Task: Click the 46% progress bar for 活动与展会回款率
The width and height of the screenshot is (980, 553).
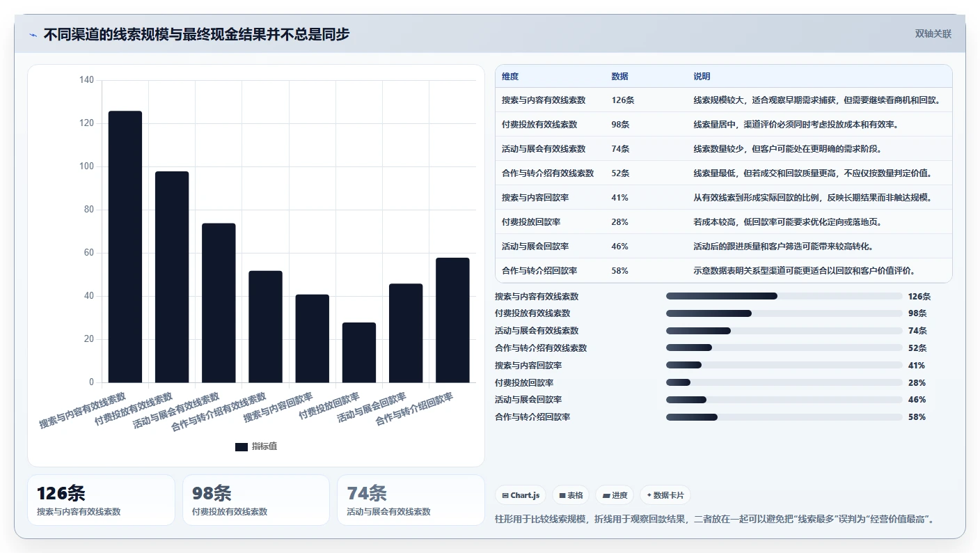Action: (784, 400)
